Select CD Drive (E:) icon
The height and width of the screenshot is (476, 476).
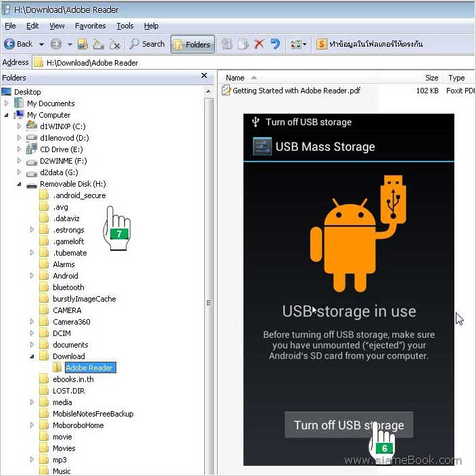[32, 149]
